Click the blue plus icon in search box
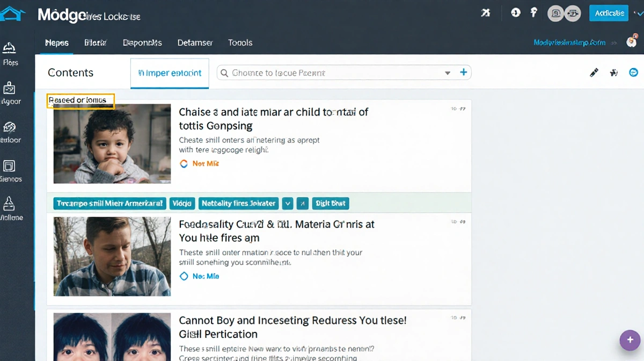 (x=464, y=73)
